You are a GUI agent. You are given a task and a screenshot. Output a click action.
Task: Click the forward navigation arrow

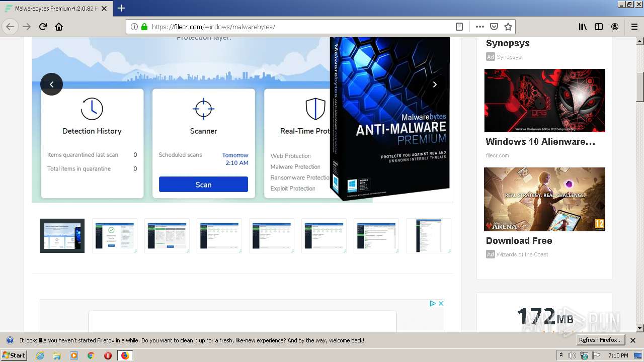27,27
